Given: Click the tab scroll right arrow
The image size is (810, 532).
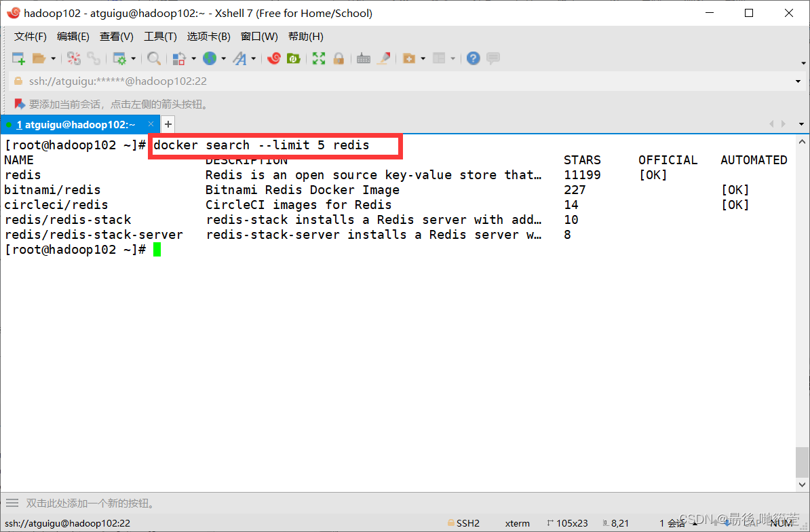Looking at the screenshot, I should pyautogui.click(x=784, y=124).
